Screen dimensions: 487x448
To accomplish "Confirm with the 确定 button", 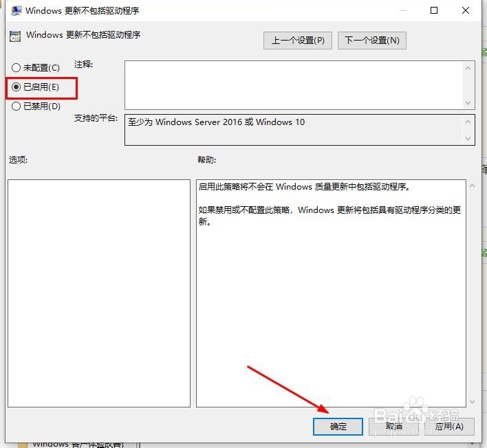I will (x=338, y=427).
